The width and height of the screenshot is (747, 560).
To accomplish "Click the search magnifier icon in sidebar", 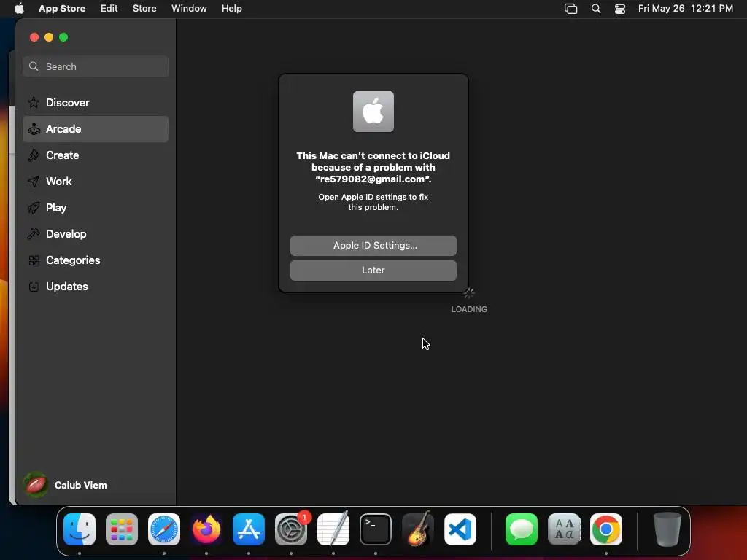I will (34, 66).
